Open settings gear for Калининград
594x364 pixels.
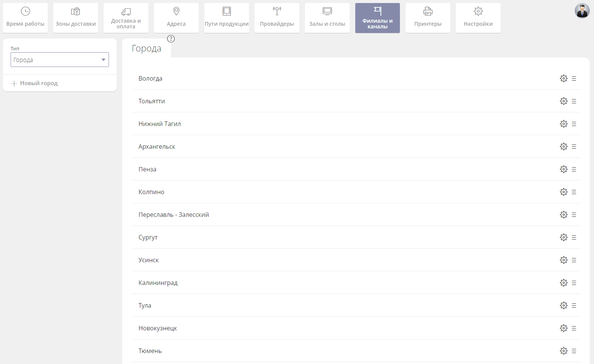(563, 283)
